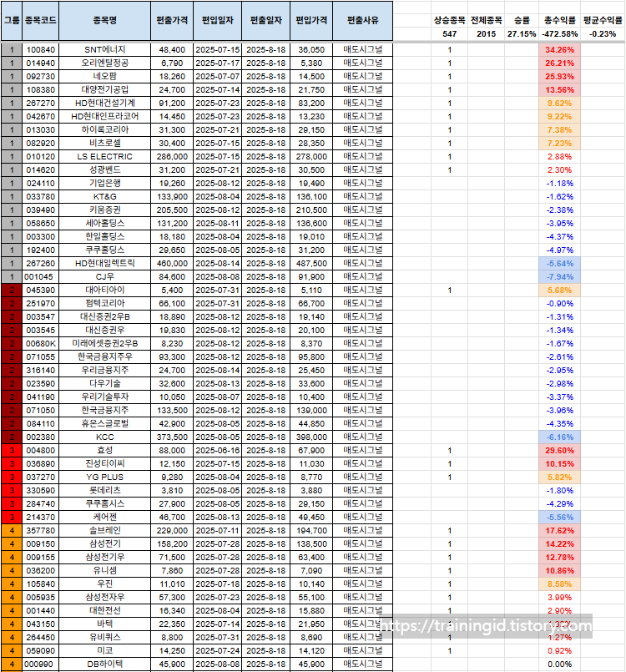Select the 다우기술 name cell
This screenshot has height=672, width=626.
point(104,383)
